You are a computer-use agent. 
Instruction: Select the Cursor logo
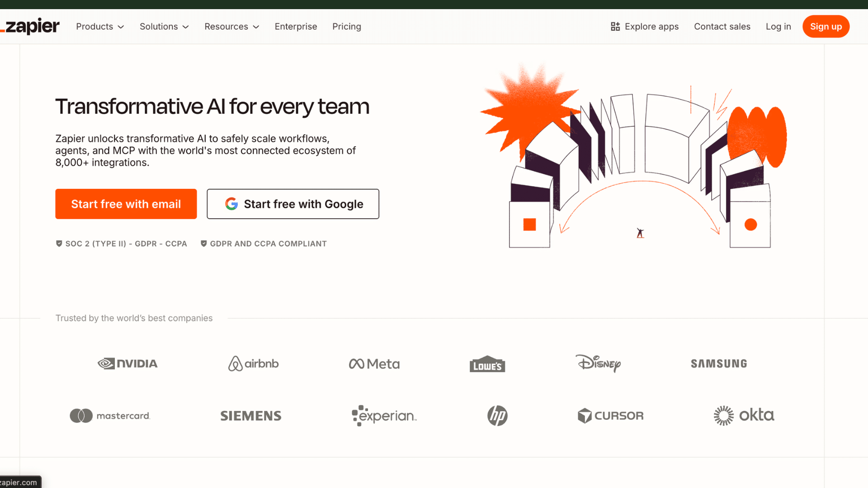pos(610,415)
